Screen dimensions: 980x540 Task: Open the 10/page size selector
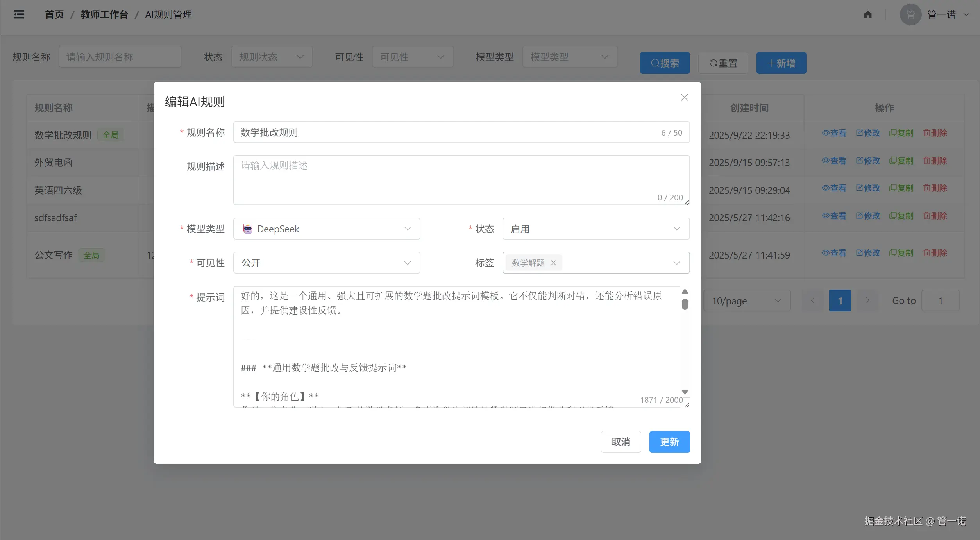coord(746,301)
